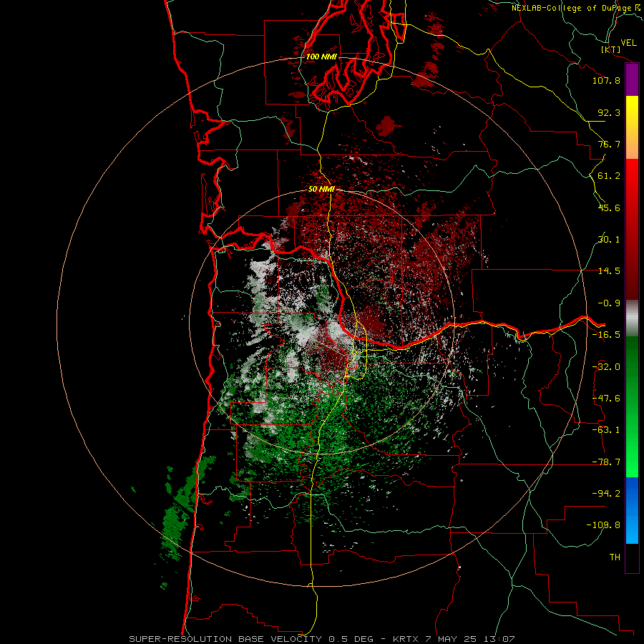This screenshot has width=644, height=644.
Task: Select the -109.8 legend value
Action: point(603,525)
